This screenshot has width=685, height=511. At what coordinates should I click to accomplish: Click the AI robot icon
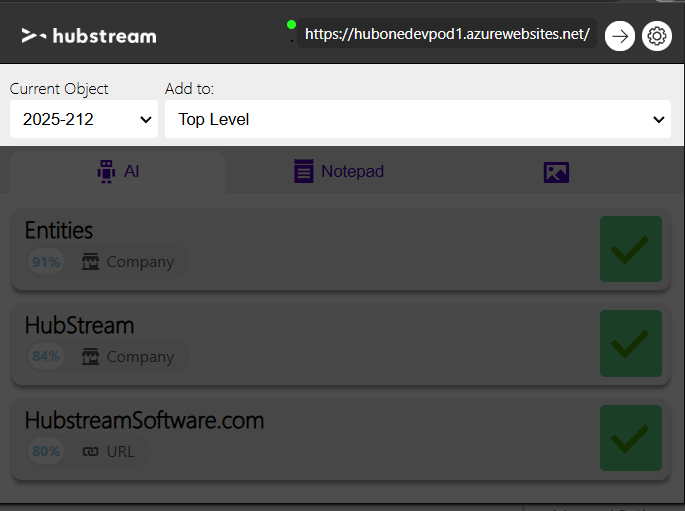106,172
